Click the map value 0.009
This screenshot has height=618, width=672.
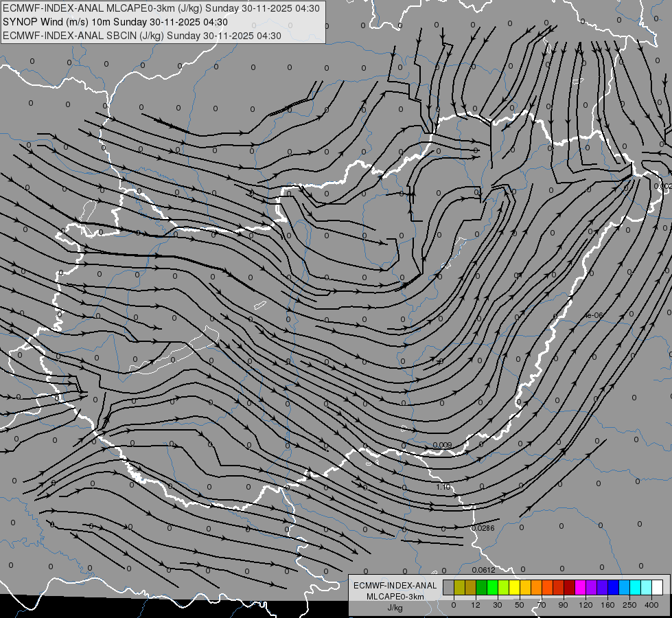(x=442, y=445)
